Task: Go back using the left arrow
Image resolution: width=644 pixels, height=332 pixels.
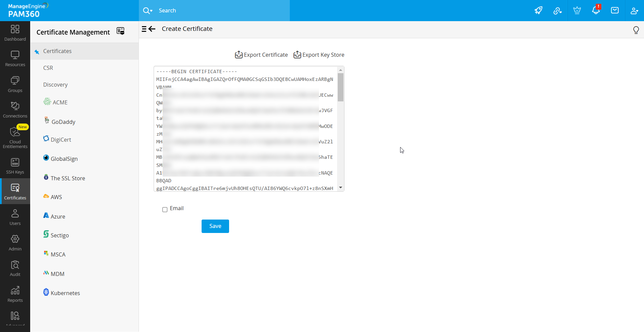Action: (152, 29)
